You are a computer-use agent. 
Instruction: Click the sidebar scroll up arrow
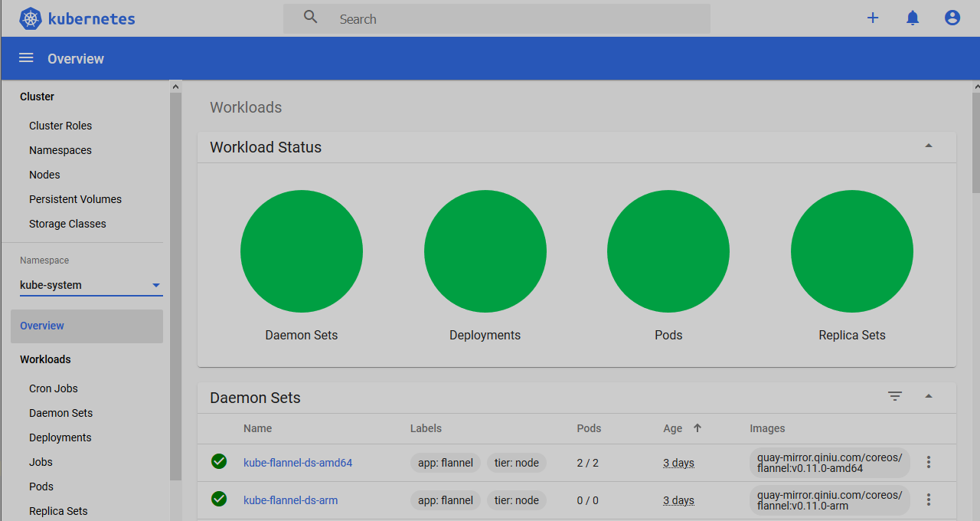pos(175,87)
